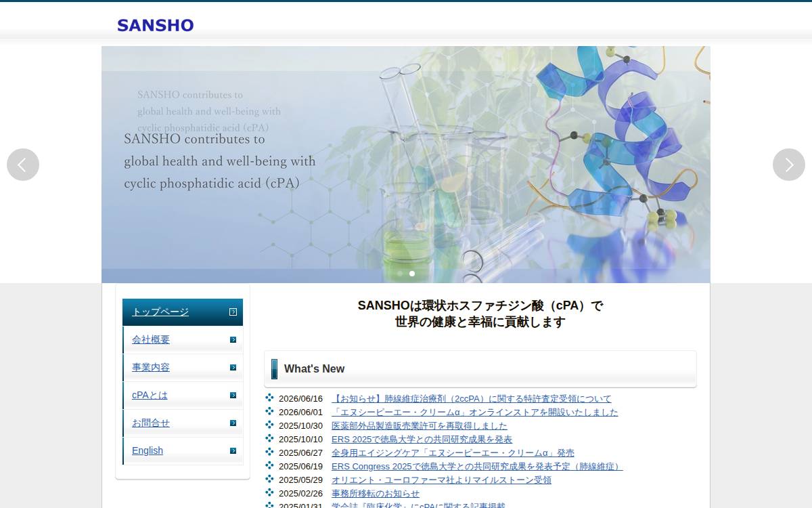Click the SANSHO logo in the header
The width and height of the screenshot is (812, 508).
click(155, 25)
